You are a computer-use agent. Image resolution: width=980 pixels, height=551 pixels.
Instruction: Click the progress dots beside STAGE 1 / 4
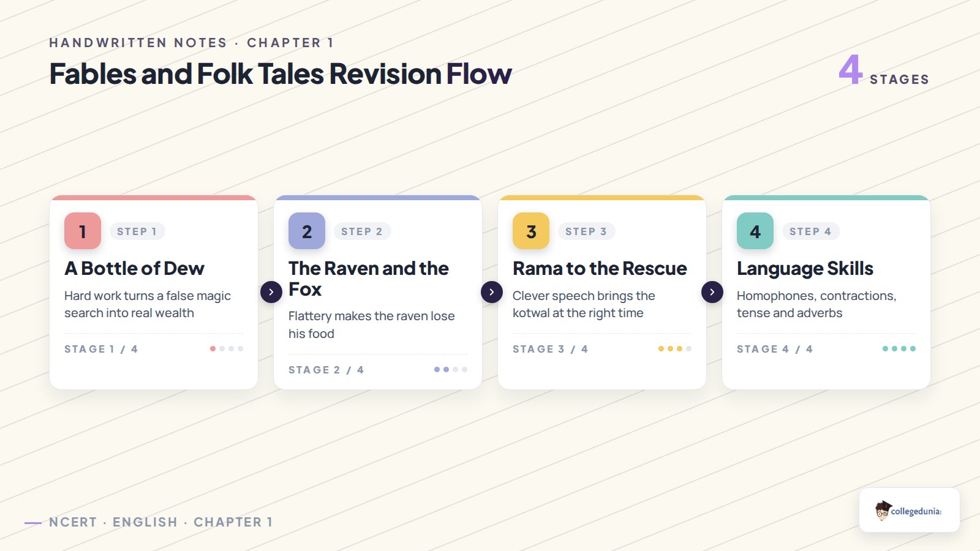coord(227,348)
